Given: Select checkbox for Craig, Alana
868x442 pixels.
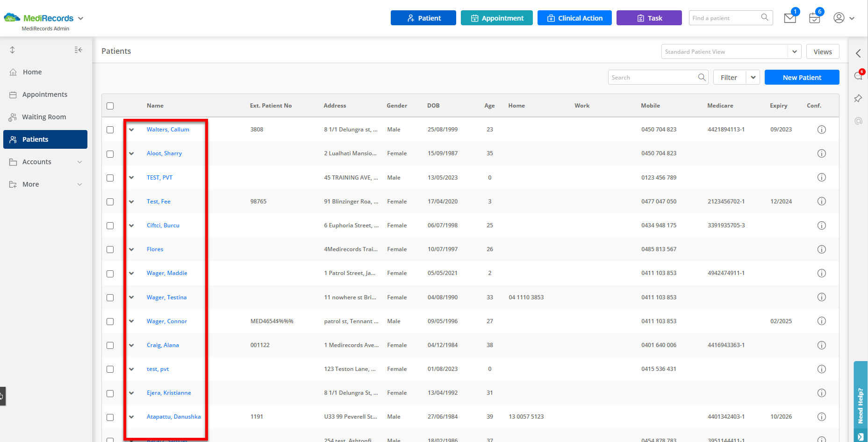Looking at the screenshot, I should point(110,345).
